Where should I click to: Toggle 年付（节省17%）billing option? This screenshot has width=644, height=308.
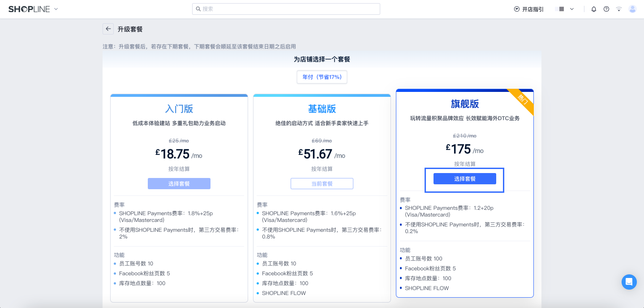322,77
